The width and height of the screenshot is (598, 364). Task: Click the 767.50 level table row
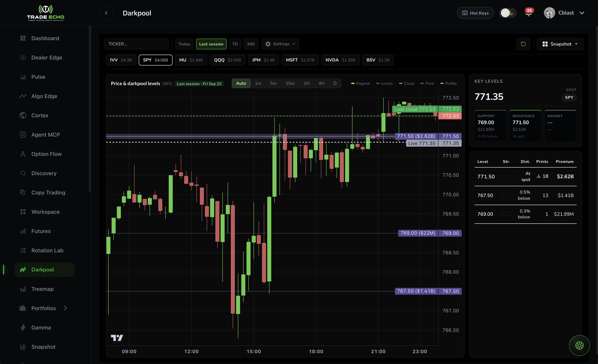tap(525, 195)
